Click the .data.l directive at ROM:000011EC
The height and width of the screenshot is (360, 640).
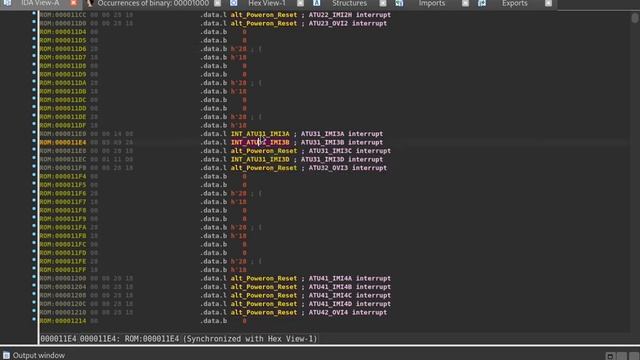coord(213,160)
